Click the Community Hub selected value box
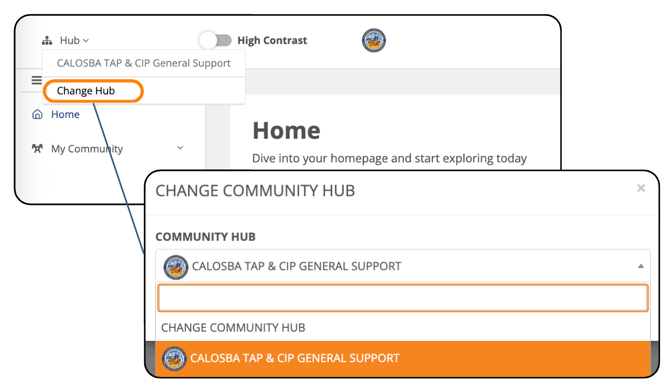Screen dimensions: 670x389 [403, 266]
